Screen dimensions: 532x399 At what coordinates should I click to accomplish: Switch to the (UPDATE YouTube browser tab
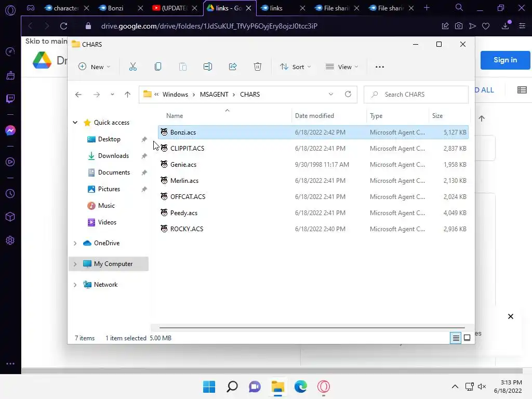(x=175, y=8)
